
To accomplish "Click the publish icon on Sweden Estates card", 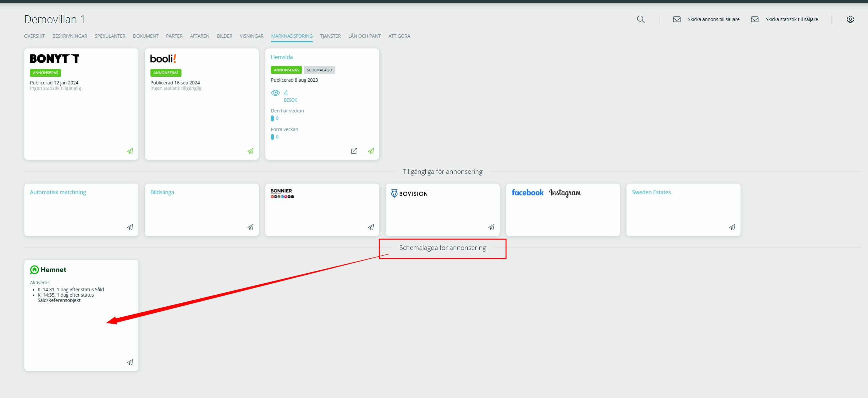I will pyautogui.click(x=732, y=227).
